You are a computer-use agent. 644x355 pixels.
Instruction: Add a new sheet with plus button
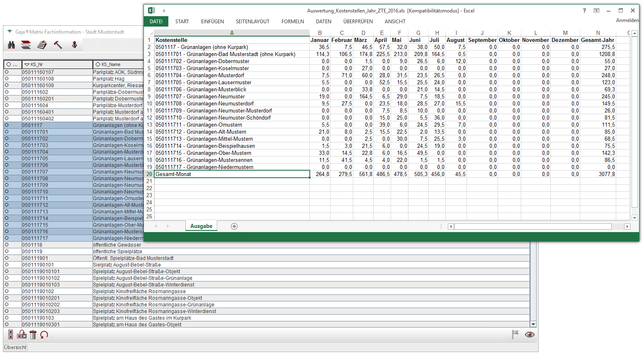pyautogui.click(x=234, y=226)
